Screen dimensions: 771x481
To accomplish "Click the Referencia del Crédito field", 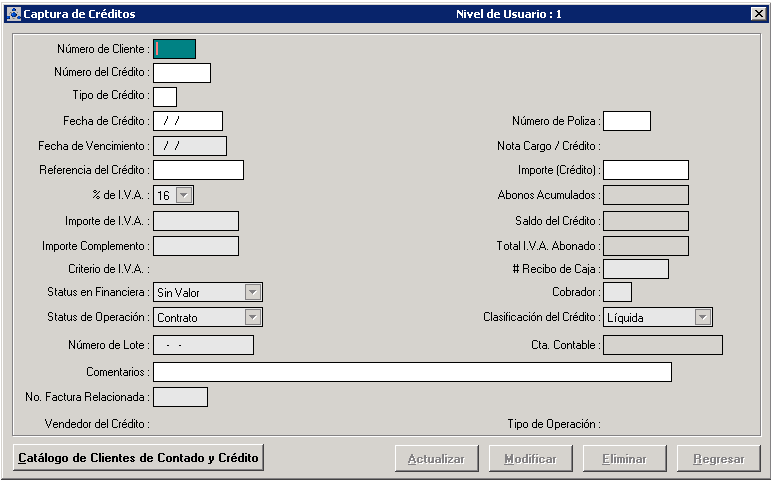I will coord(198,170).
